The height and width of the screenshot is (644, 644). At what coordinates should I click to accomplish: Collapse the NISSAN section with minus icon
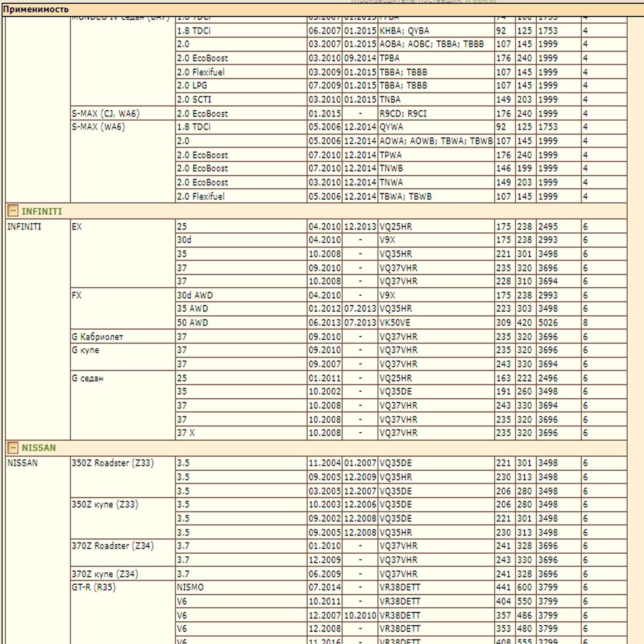[13, 447]
